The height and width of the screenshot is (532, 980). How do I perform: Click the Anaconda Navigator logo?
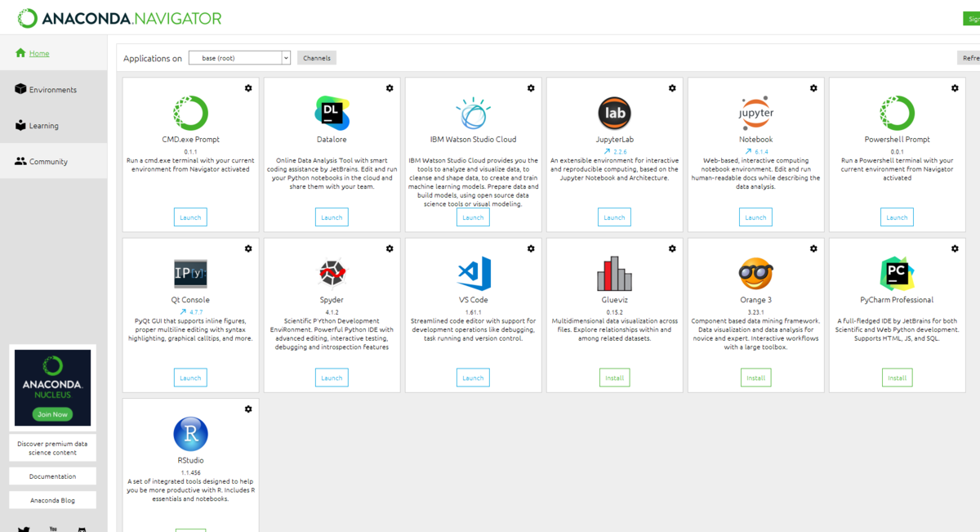point(119,18)
